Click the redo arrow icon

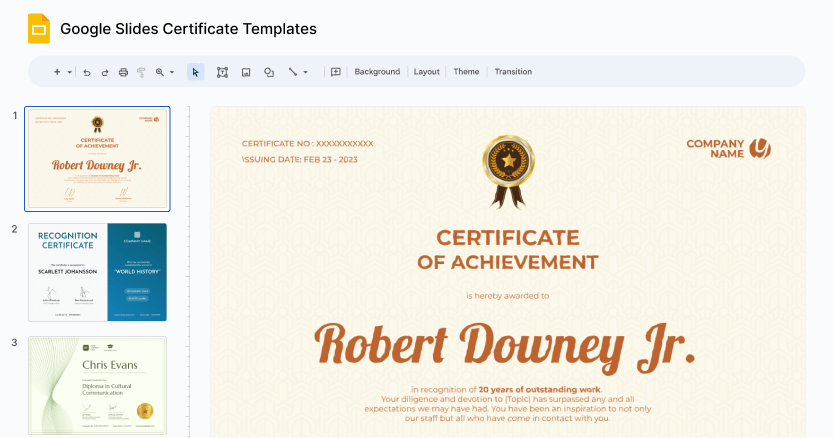105,72
